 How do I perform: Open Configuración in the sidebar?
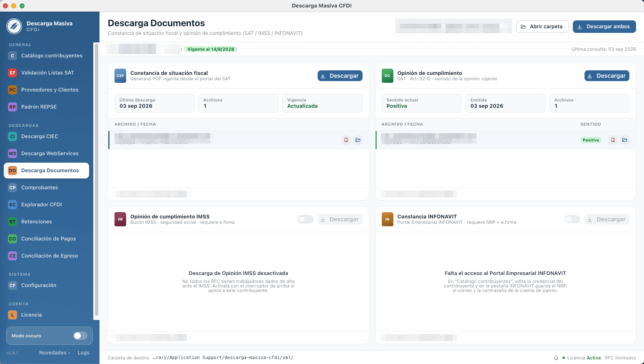coord(46,285)
